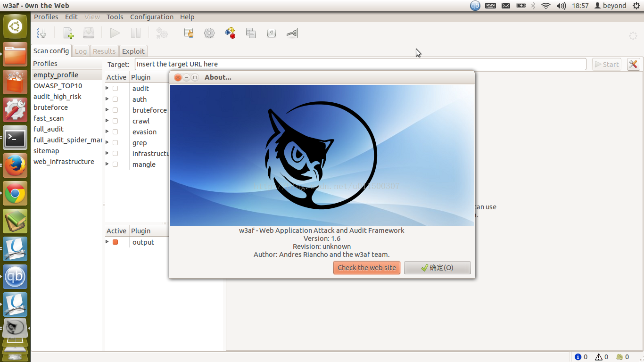This screenshot has height=362, width=644.
Task: Open the volume indicator in top panel
Action: [x=561, y=6]
